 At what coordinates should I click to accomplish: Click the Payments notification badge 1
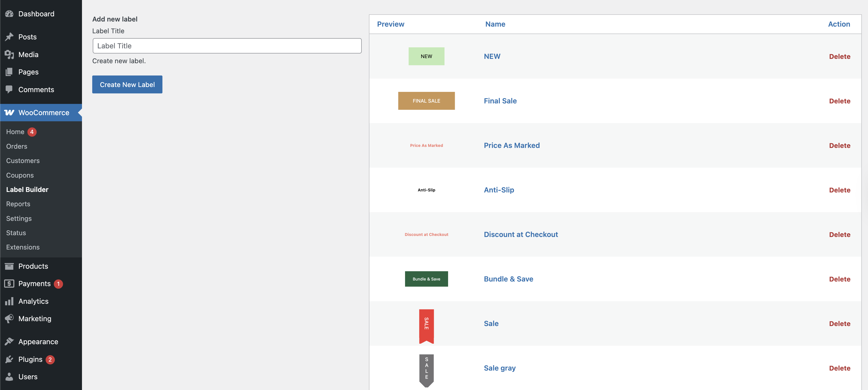(58, 284)
